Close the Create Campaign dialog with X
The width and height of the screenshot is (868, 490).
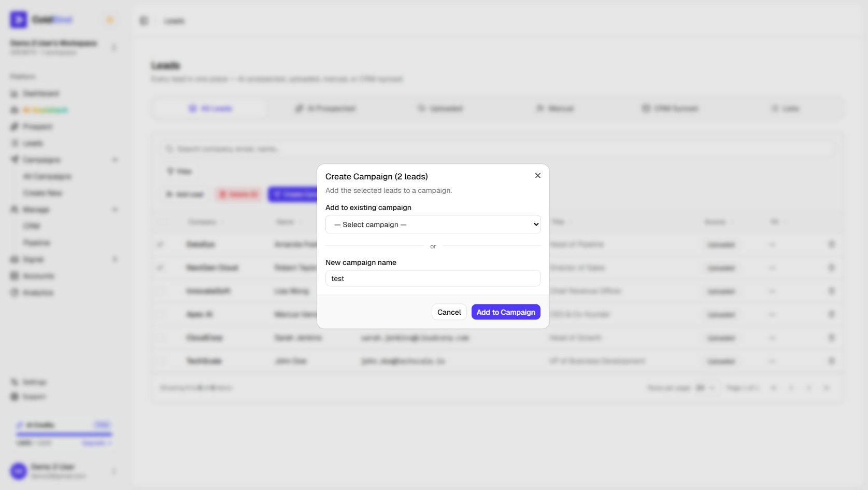point(538,176)
